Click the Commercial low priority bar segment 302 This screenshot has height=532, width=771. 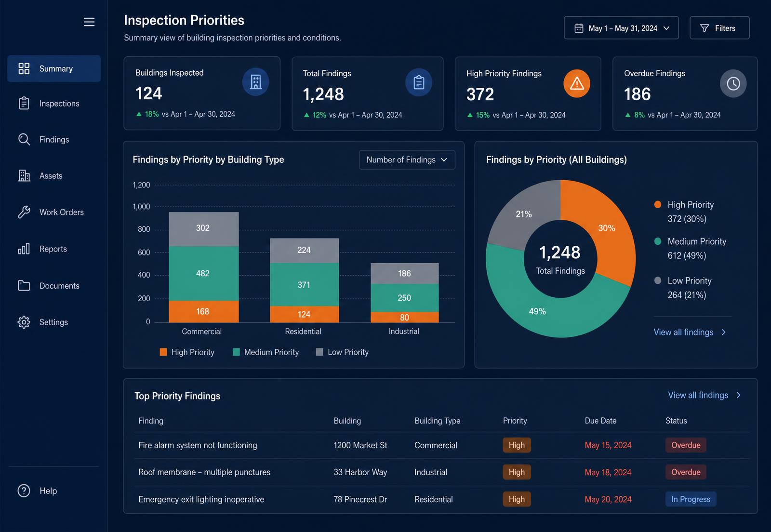click(203, 229)
